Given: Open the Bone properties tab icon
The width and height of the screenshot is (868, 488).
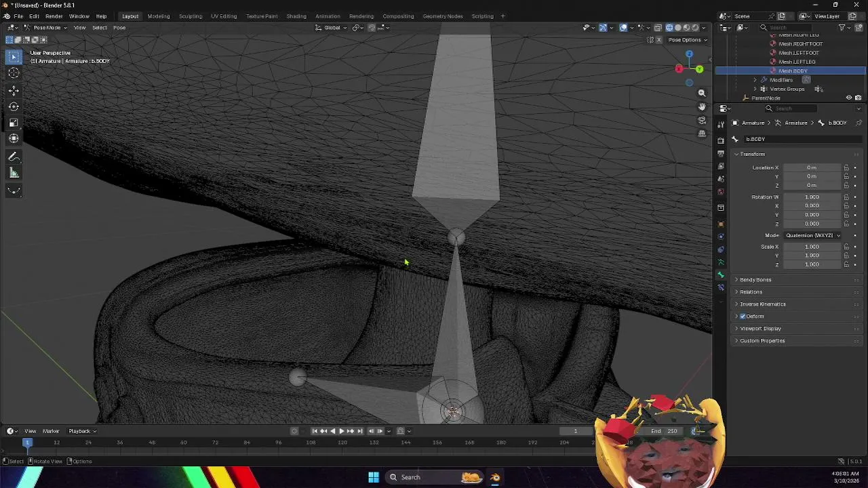Looking at the screenshot, I should tap(721, 274).
